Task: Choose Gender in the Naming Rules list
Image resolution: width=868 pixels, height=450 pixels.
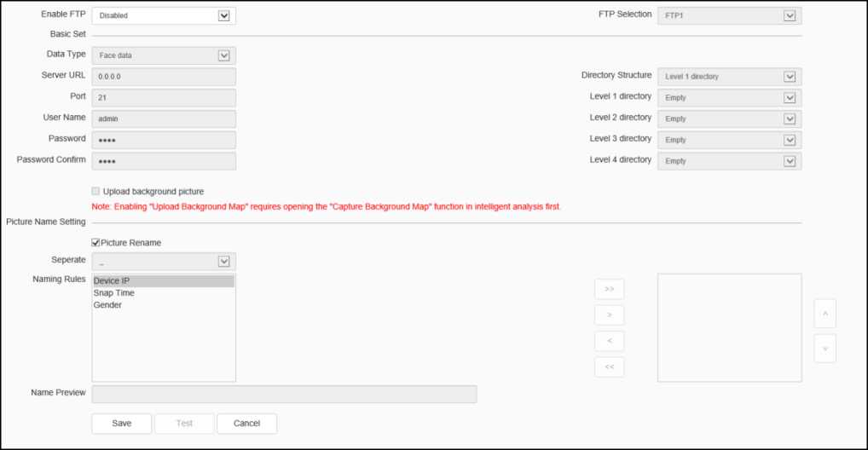Action: (108, 305)
